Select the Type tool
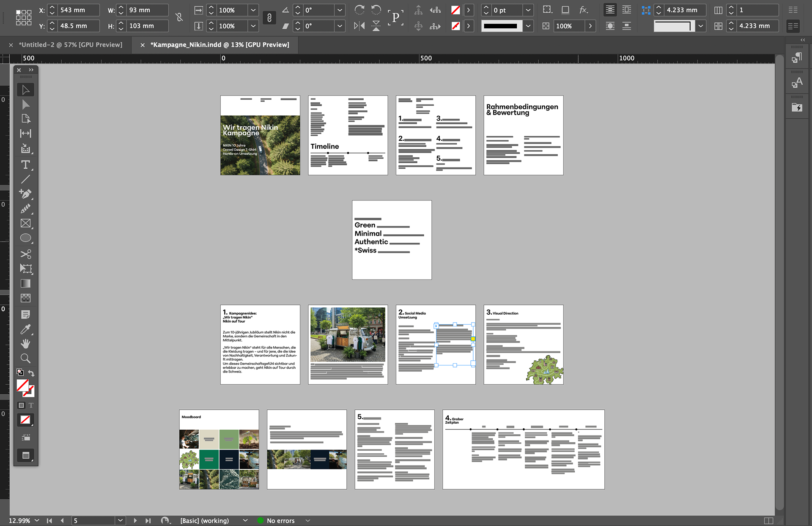 25,165
